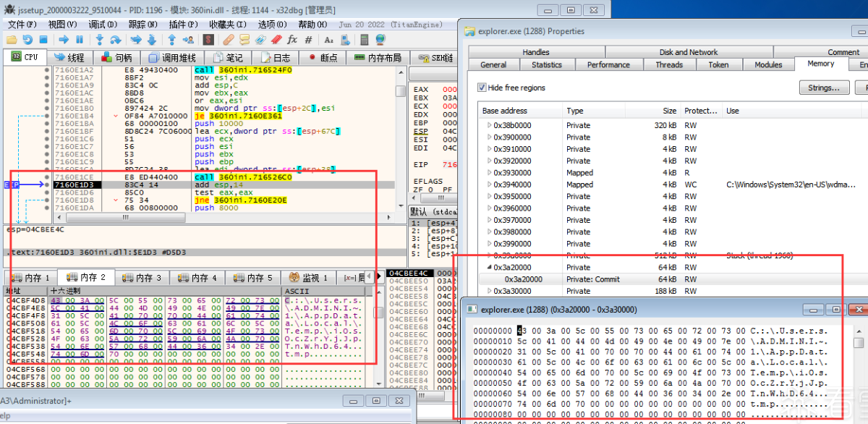Click the A font settings icon
Image resolution: width=868 pixels, height=424 pixels.
click(x=328, y=40)
